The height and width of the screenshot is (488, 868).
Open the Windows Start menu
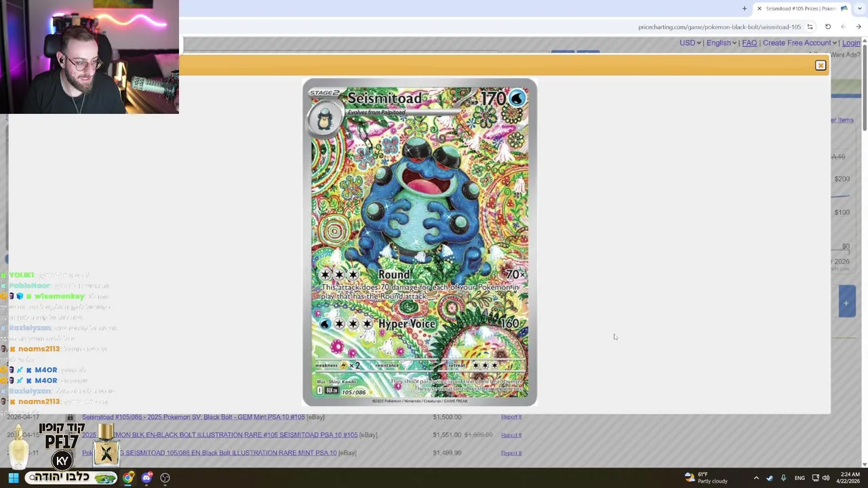(x=13, y=478)
